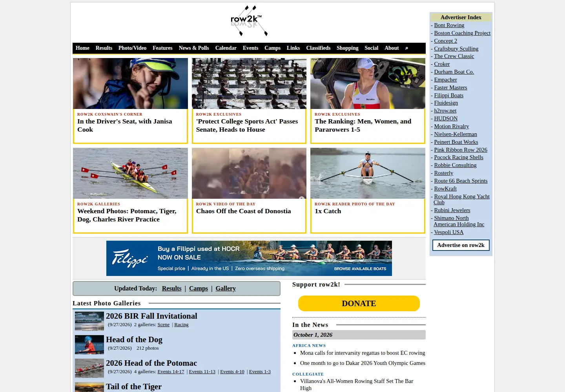
Task: Select Social in the navigation bar
Action: pos(372,48)
